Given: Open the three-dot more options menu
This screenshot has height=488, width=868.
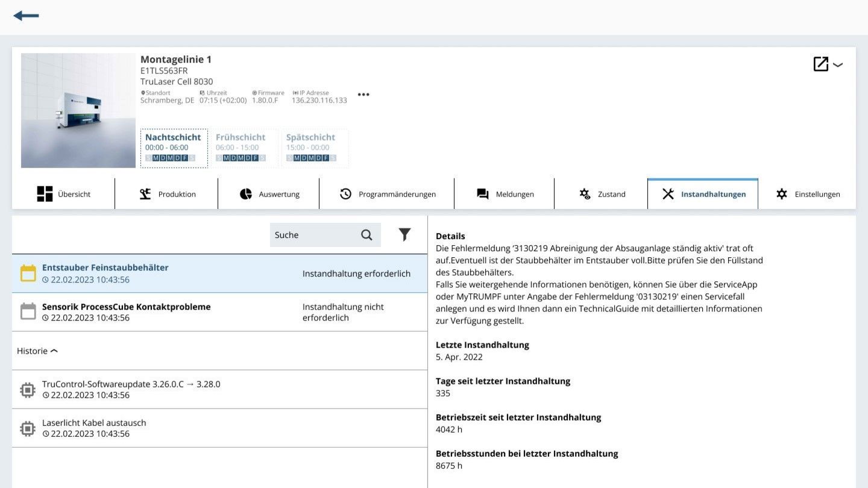Looking at the screenshot, I should pyautogui.click(x=363, y=95).
